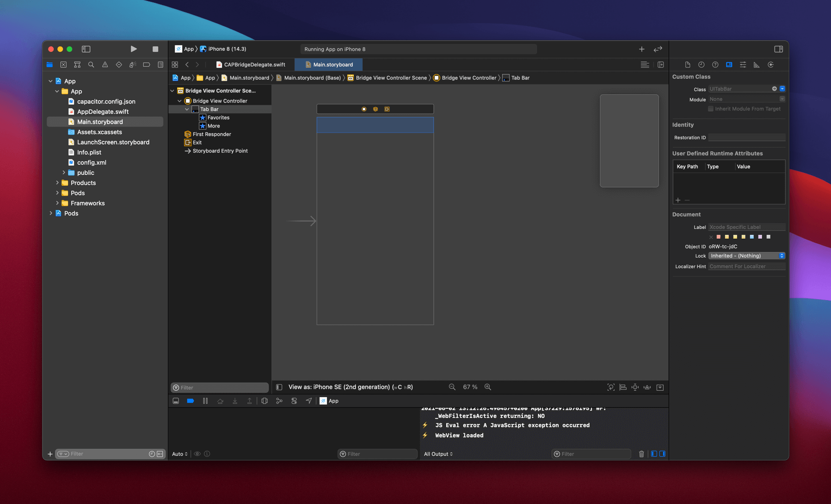Screen dimensions: 831x504
Task: Stop the running app
Action: tap(155, 49)
